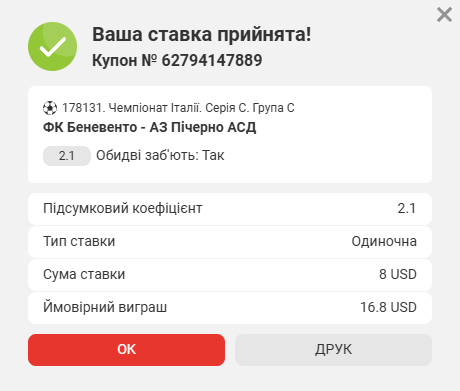This screenshot has height=391, width=460.
Task: Click the heading Ваша ставка прийнята!
Action: (202, 34)
